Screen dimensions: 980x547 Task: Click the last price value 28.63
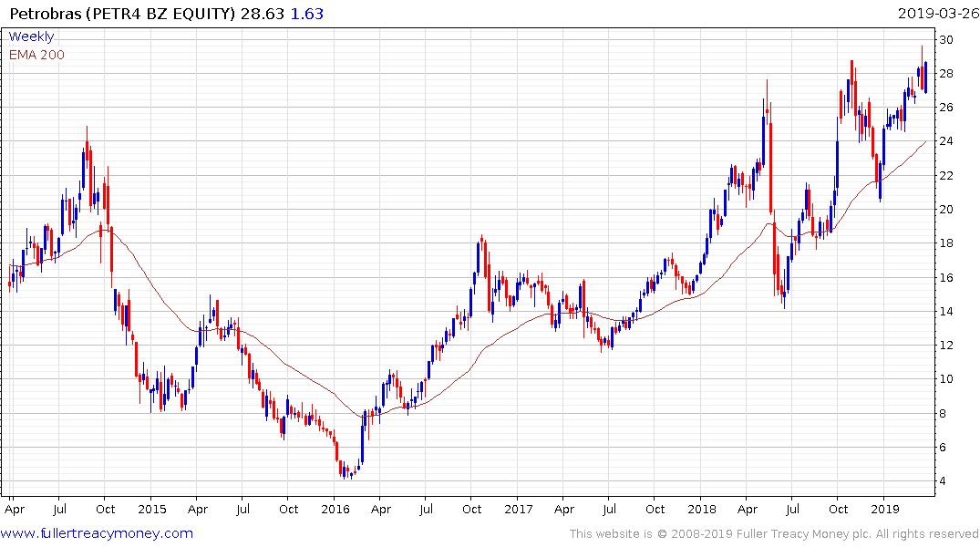[263, 14]
